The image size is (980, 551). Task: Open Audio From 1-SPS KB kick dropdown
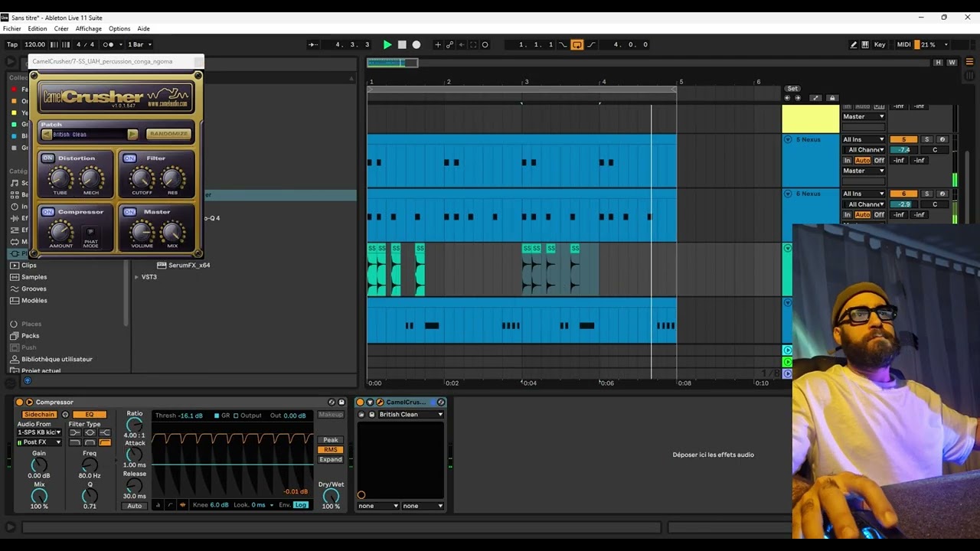39,432
